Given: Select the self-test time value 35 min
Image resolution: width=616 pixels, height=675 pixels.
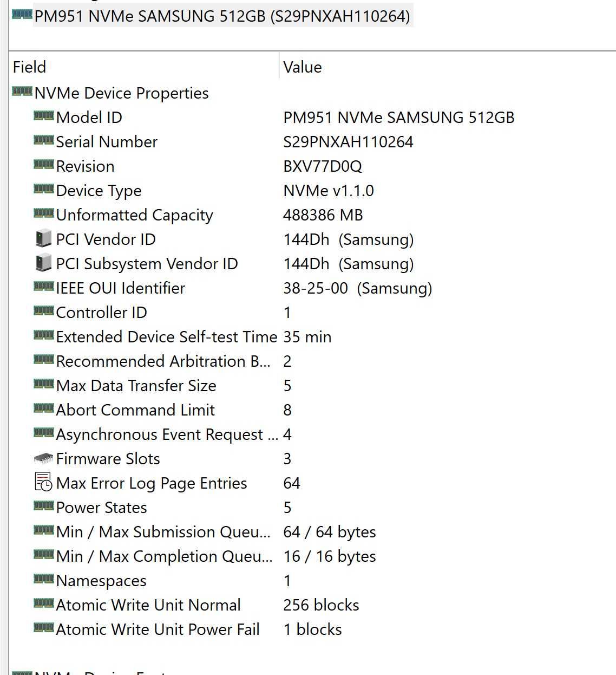Looking at the screenshot, I should [x=307, y=337].
